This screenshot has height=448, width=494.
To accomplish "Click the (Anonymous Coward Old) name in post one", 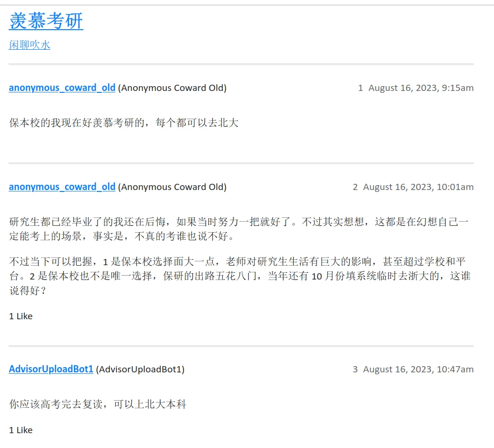I will point(172,88).
